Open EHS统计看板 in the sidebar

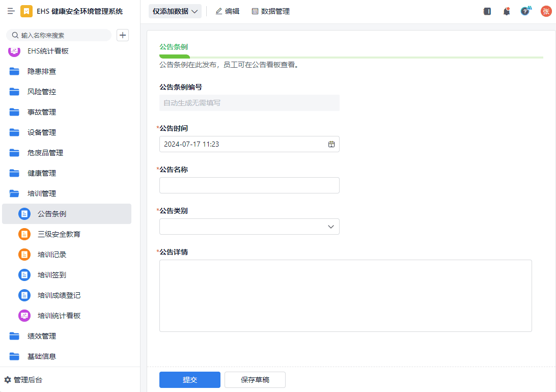coord(67,51)
